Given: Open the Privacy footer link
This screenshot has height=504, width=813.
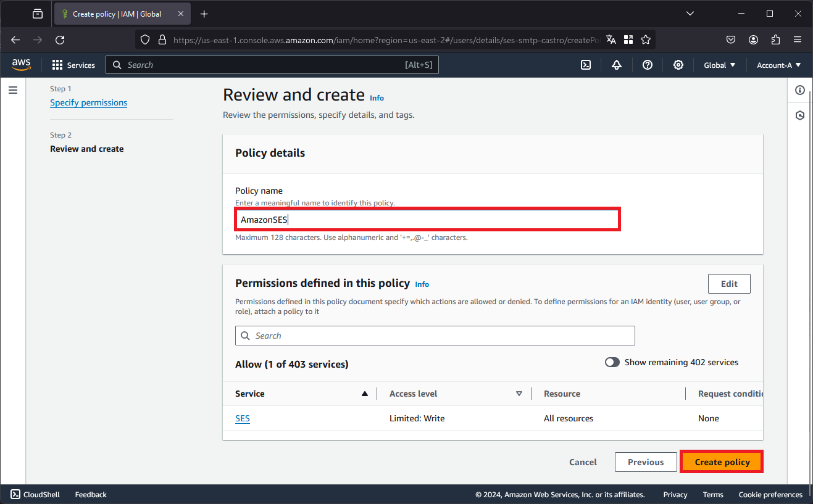Looking at the screenshot, I should [675, 494].
